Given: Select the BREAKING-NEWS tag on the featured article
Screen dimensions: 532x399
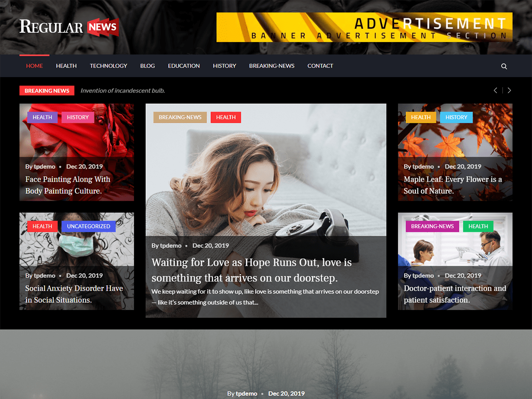Looking at the screenshot, I should pyautogui.click(x=180, y=117).
